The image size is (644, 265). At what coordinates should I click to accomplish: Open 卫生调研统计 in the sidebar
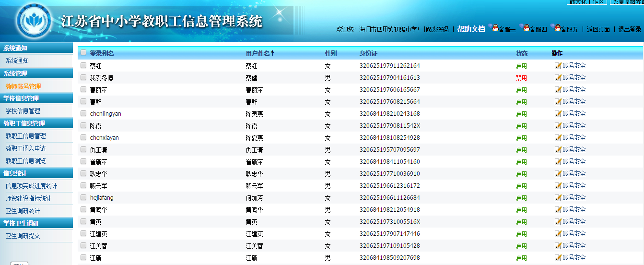coord(23,211)
